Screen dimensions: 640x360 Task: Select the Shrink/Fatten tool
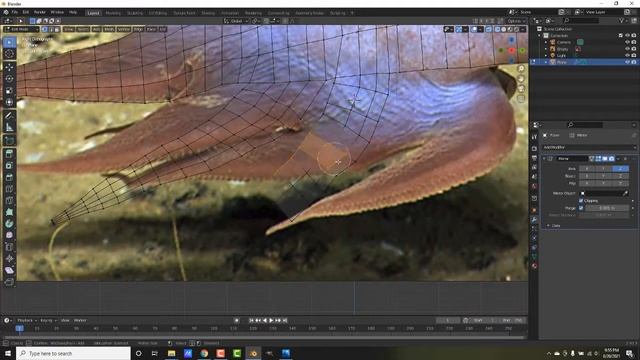coord(9,259)
